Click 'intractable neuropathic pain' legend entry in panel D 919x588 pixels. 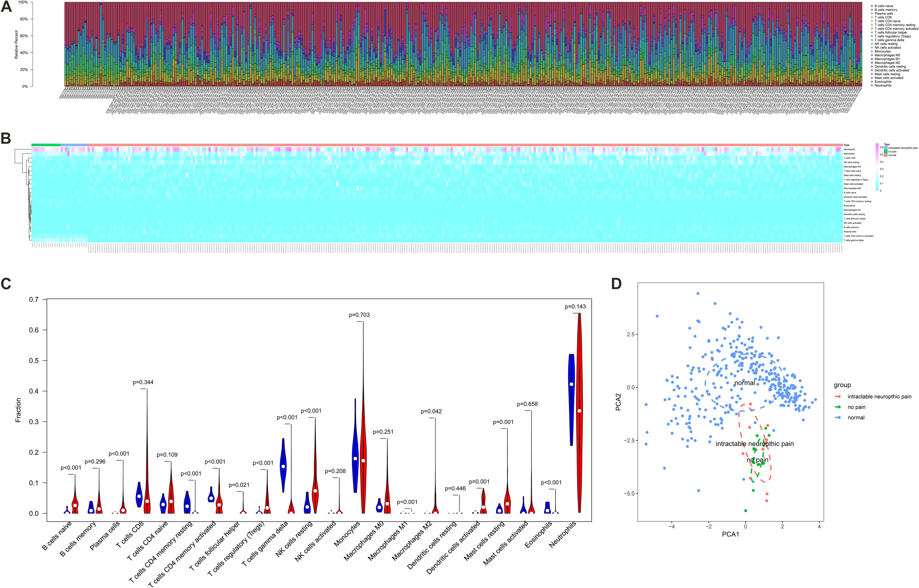click(x=879, y=397)
